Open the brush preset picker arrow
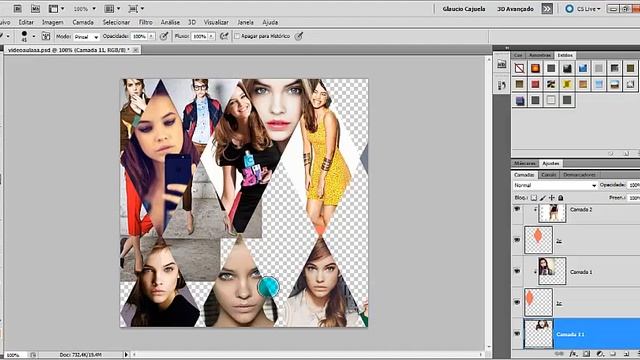 coord(34,36)
